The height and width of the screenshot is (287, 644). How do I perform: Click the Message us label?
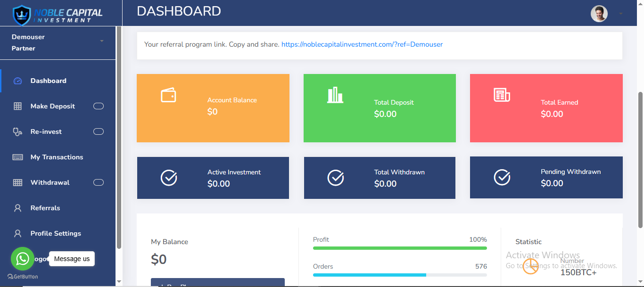(x=72, y=259)
